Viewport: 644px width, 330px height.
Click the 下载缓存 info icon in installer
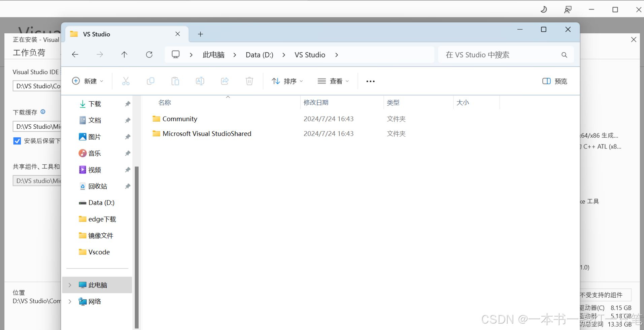pyautogui.click(x=43, y=112)
